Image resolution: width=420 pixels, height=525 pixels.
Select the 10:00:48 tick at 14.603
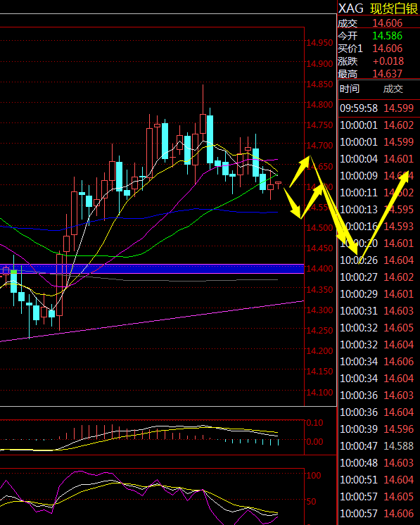coord(378,463)
